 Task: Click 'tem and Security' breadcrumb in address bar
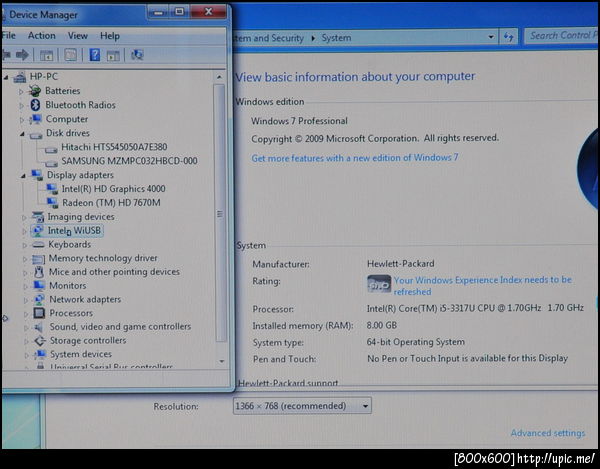268,38
